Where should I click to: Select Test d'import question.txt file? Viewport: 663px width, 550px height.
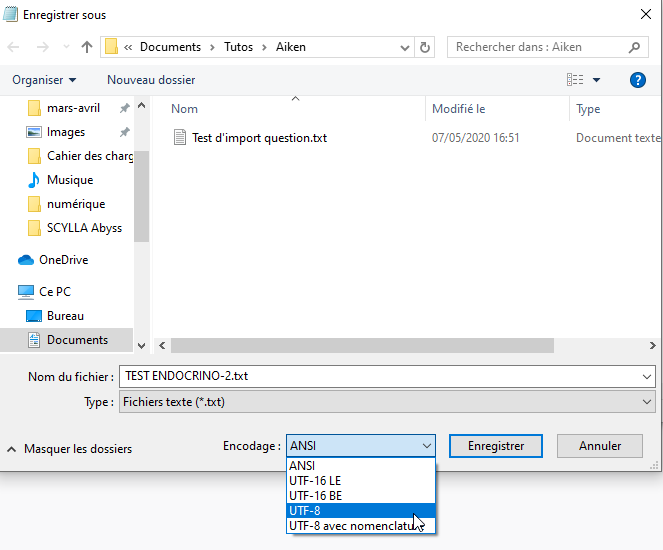tap(259, 138)
